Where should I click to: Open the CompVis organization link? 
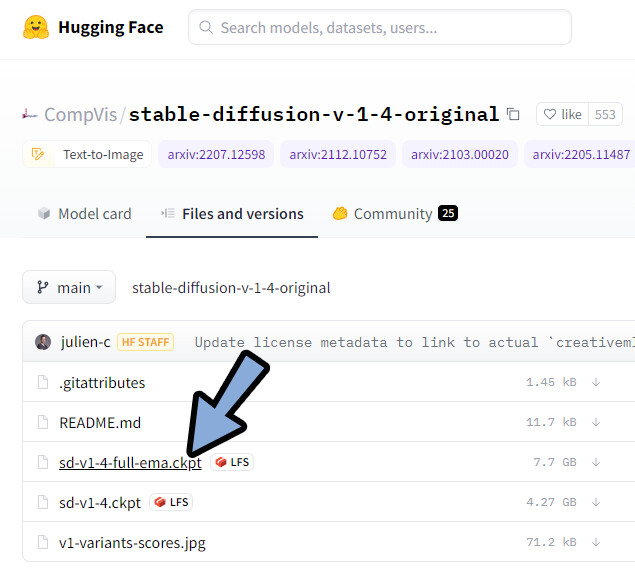click(81, 115)
